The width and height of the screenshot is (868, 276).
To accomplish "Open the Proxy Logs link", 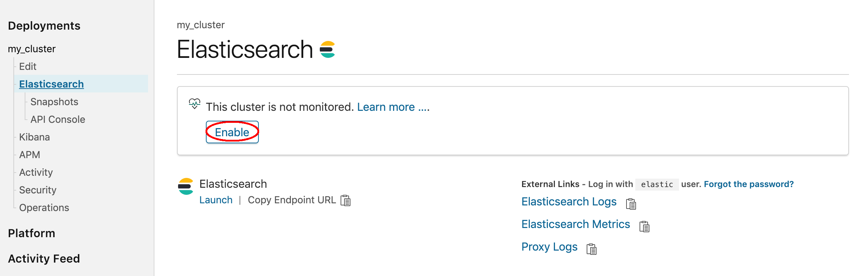I will (549, 247).
